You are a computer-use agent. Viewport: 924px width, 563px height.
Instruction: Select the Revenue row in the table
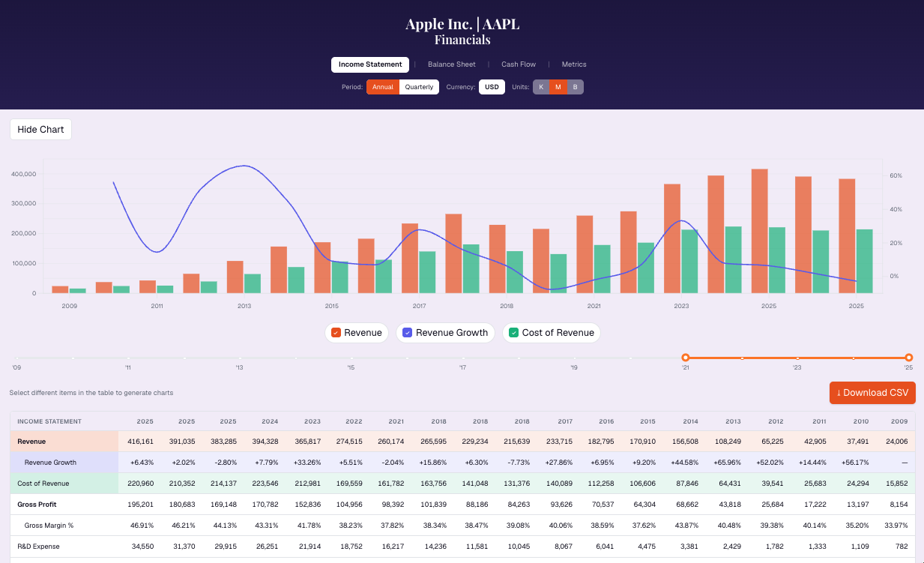[x=462, y=442]
